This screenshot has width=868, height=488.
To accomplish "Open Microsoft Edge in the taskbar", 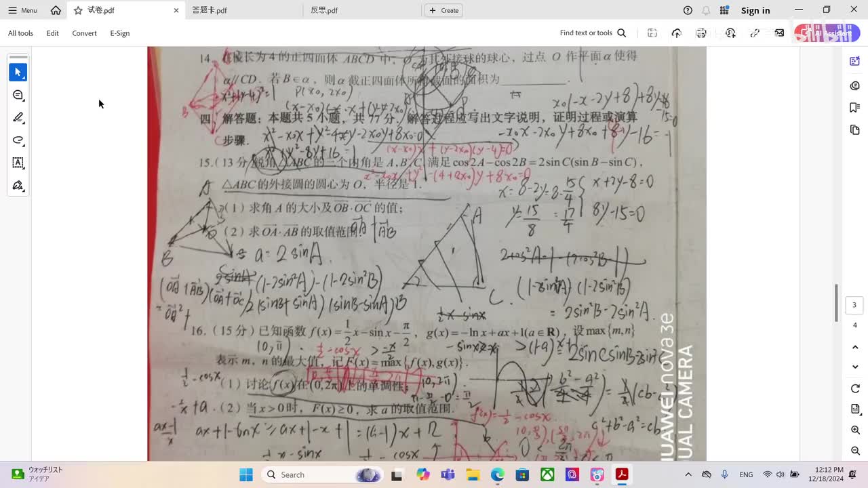I will pyautogui.click(x=497, y=474).
